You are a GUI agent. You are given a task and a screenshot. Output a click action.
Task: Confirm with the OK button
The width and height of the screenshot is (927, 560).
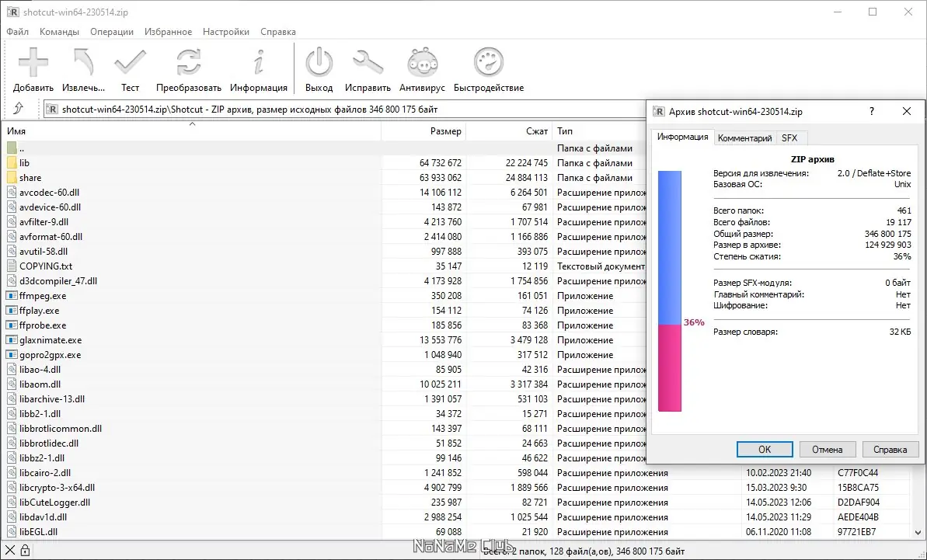pos(765,450)
